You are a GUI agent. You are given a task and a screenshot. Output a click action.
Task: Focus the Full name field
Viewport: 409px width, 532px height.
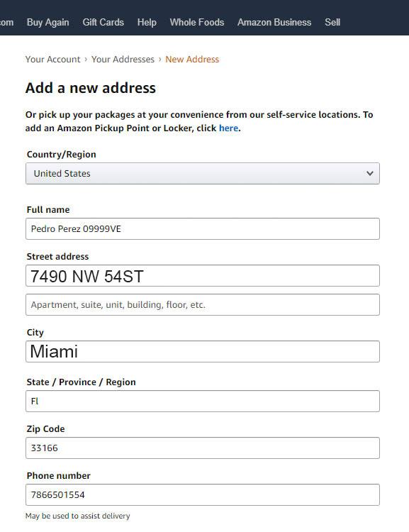(x=203, y=228)
